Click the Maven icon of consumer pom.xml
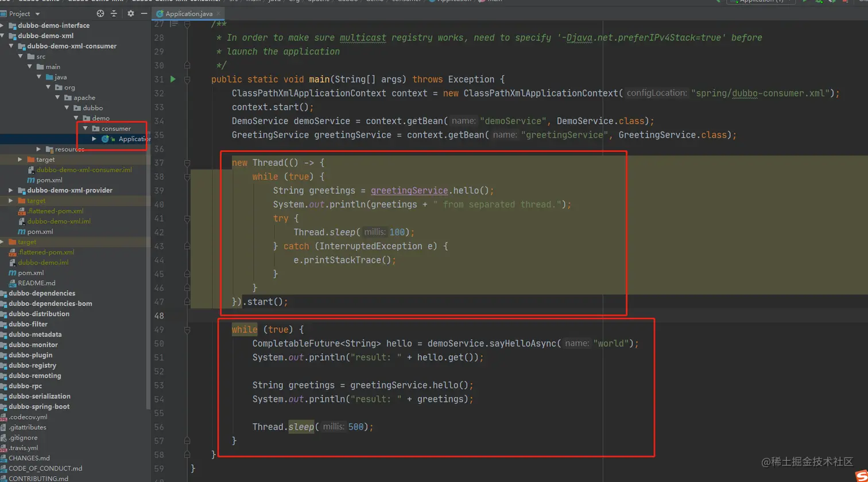This screenshot has height=482, width=868. pyautogui.click(x=31, y=180)
